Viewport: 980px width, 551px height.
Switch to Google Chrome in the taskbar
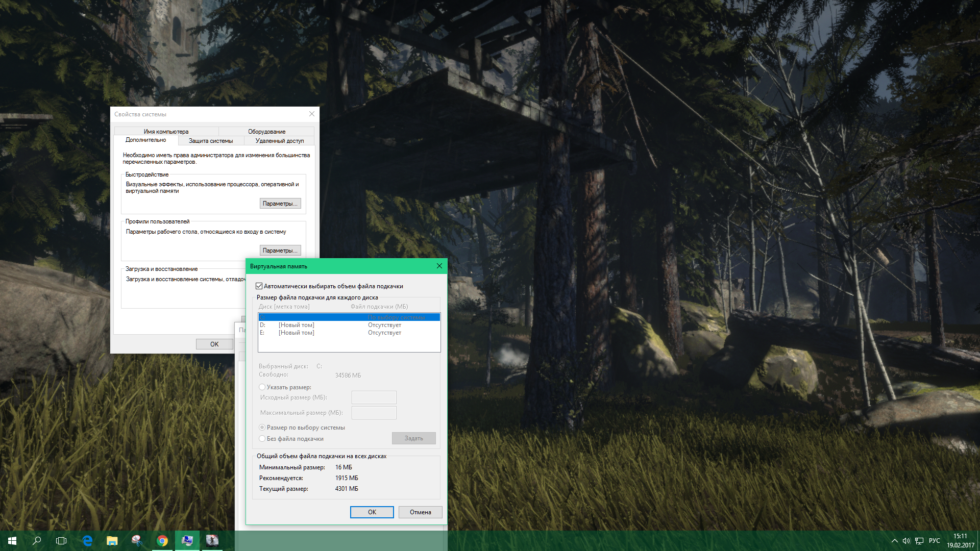click(x=162, y=541)
